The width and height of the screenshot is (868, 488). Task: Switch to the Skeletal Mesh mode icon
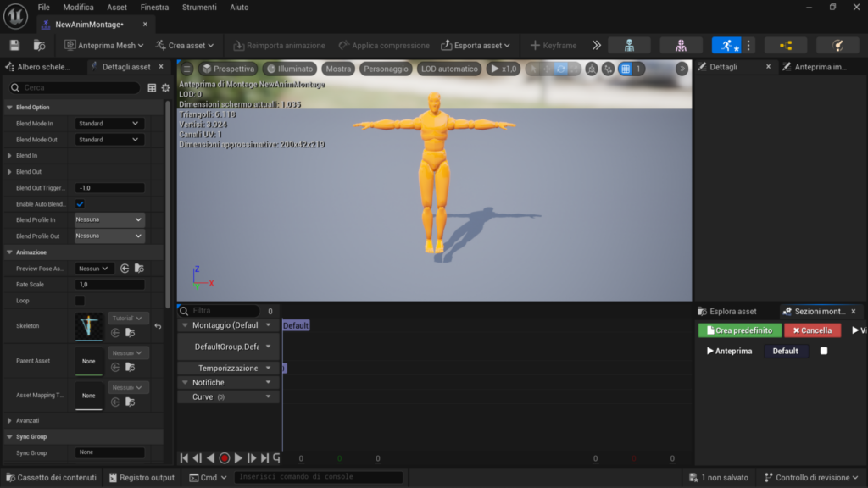[681, 45]
